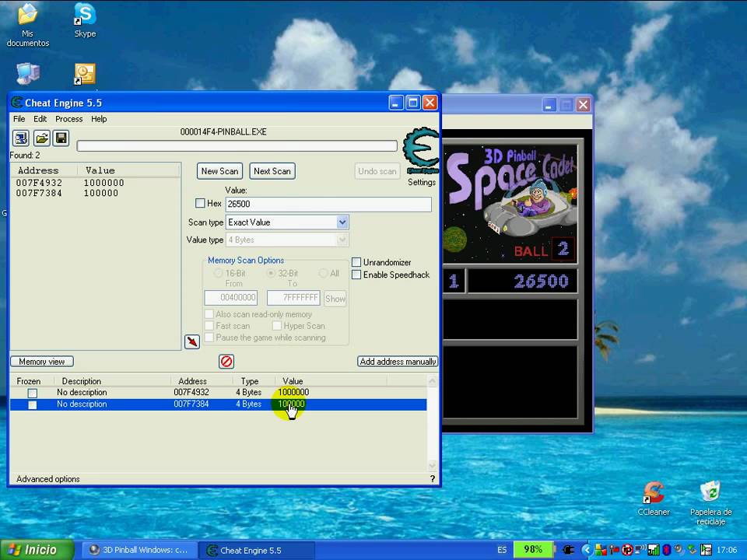Open the Value type dropdown
The image size is (747, 560).
point(342,240)
